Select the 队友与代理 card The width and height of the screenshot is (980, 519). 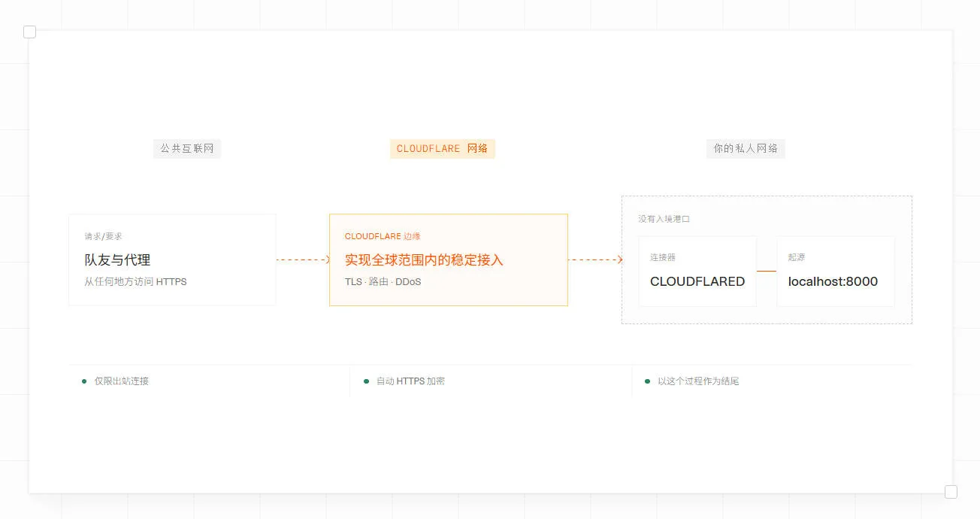(x=172, y=259)
